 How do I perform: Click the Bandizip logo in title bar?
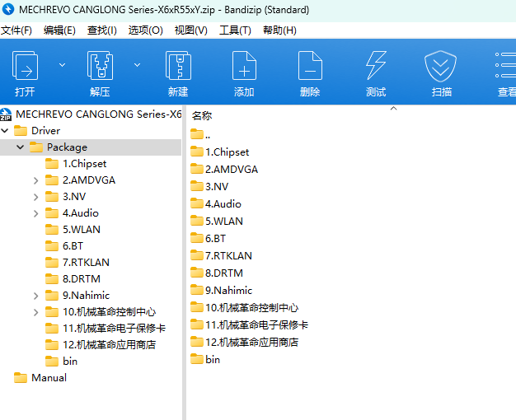(x=8, y=9)
